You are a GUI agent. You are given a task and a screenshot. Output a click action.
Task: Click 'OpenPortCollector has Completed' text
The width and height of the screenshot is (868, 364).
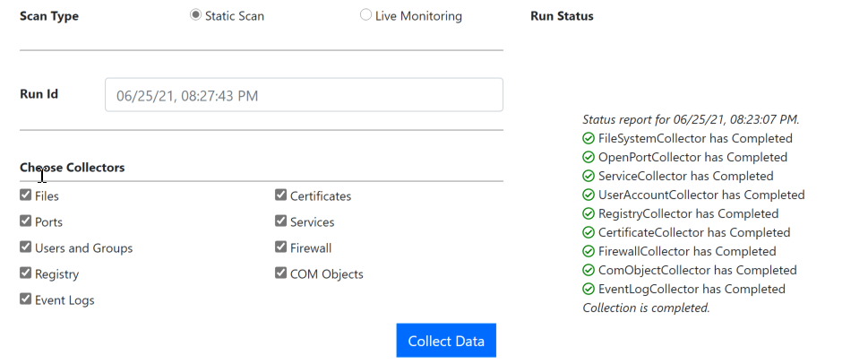click(x=692, y=158)
